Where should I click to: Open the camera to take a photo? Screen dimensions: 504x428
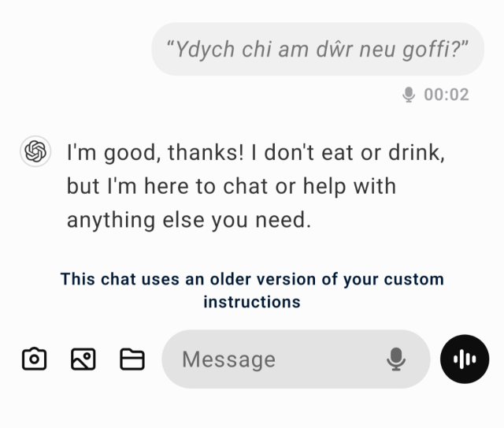click(x=34, y=359)
